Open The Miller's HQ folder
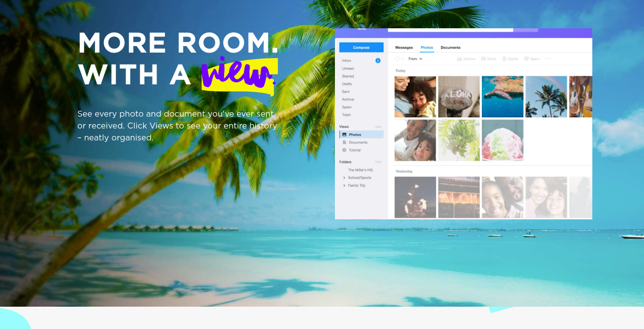Image resolution: width=644 pixels, height=329 pixels. [360, 170]
